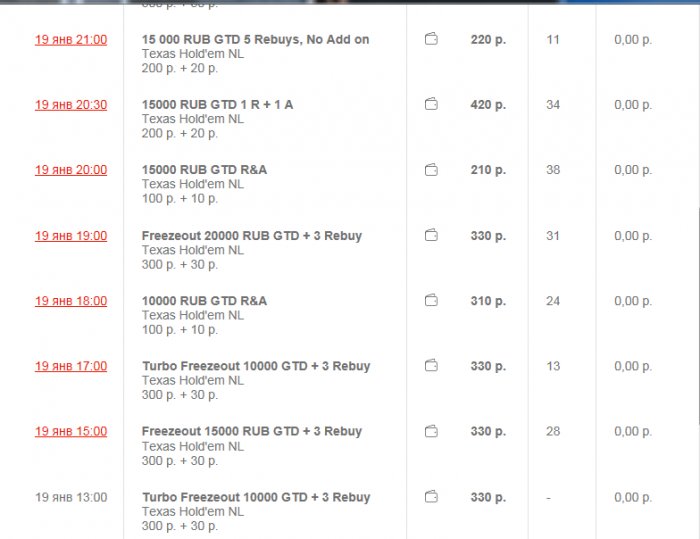
Task: Open the 19 янв 15:00 date link
Action: pos(71,432)
